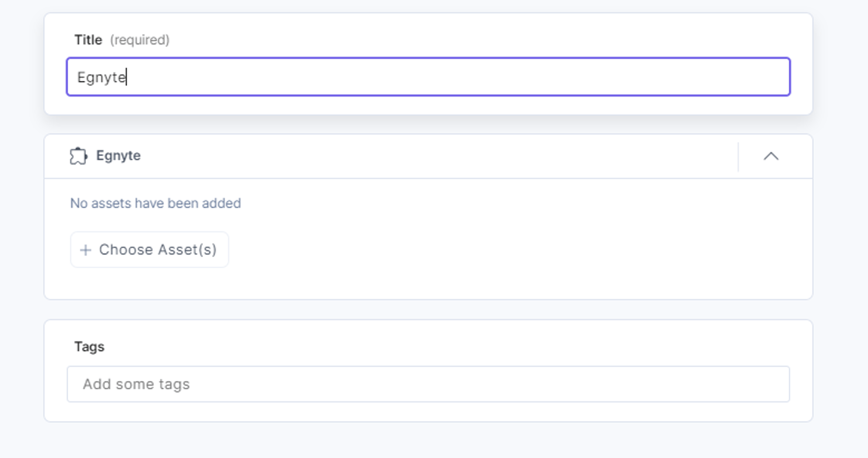This screenshot has width=868, height=458.
Task: Focus the Title input field
Action: click(428, 77)
